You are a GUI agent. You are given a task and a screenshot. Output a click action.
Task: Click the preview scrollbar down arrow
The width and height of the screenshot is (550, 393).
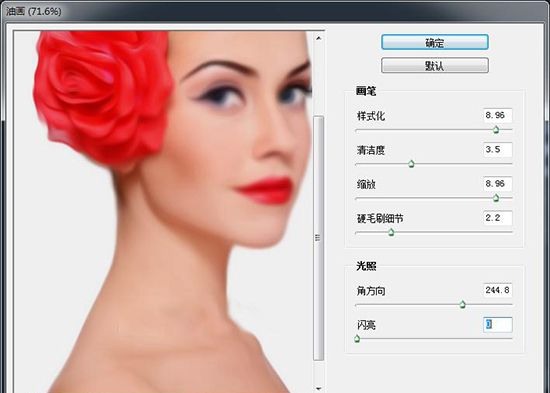318,388
